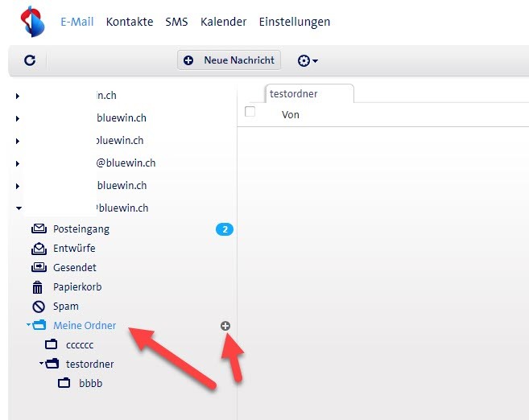Click the Neue Nachricht button
This screenshot has width=529, height=420.
pyautogui.click(x=229, y=60)
